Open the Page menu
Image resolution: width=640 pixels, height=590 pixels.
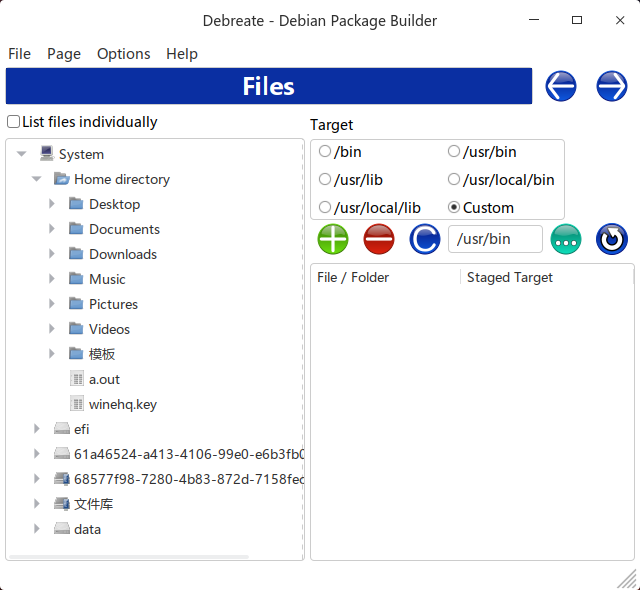64,54
